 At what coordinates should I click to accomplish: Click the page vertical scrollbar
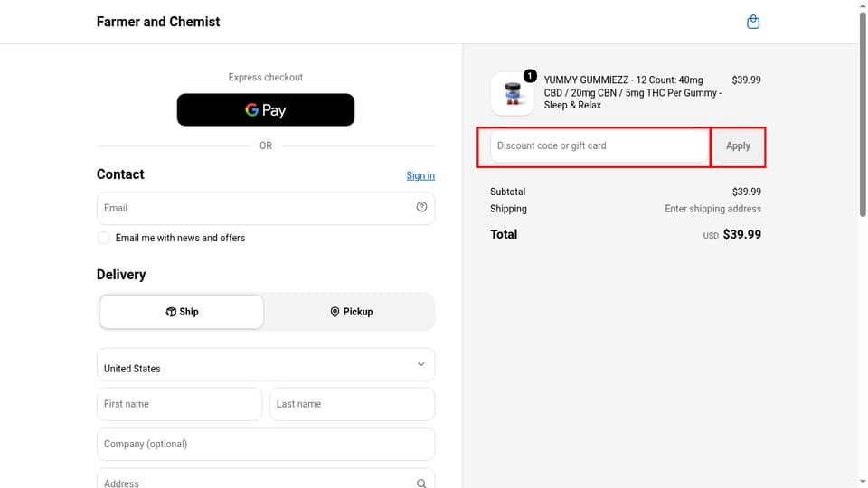863,114
